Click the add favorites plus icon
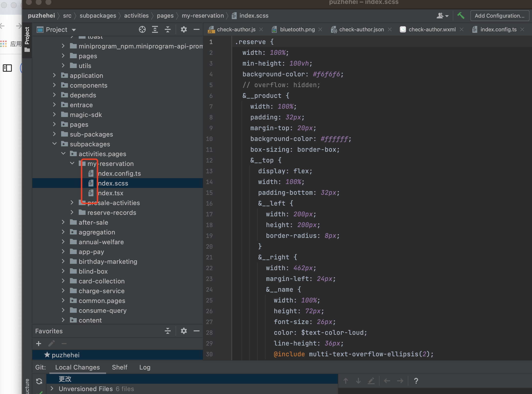This screenshot has height=394, width=532. coord(39,344)
